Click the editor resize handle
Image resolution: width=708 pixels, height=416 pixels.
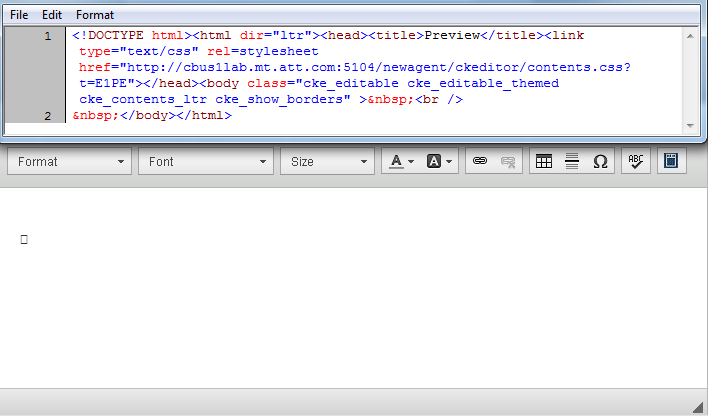[698, 407]
